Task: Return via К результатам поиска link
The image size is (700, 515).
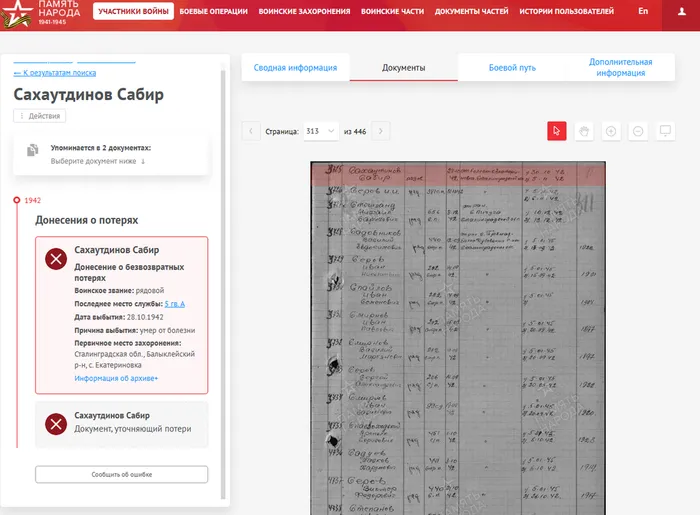Action: pyautogui.click(x=55, y=73)
